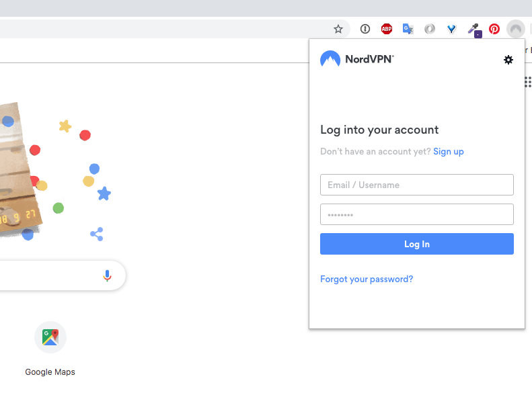Open the Google Maps shortcut
Screen dimensions: 532x393
click(50, 337)
